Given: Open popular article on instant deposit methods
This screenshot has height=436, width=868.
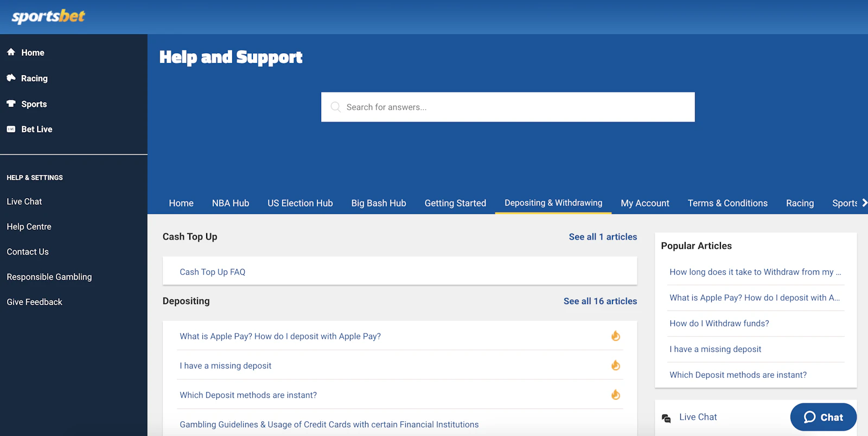Looking at the screenshot, I should tap(738, 375).
